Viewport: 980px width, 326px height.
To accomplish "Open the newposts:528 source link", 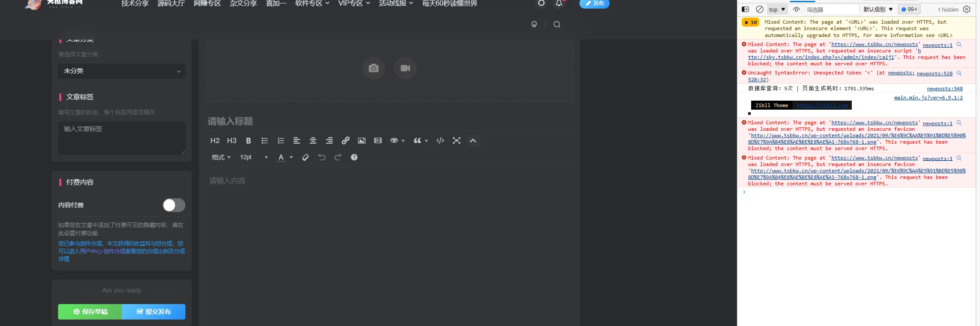I will point(934,74).
